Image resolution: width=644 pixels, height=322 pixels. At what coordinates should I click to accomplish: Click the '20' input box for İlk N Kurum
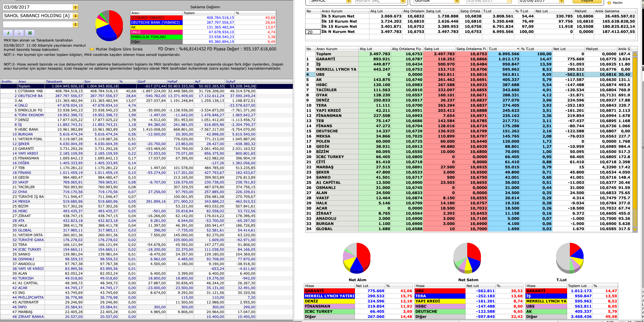coord(312,32)
